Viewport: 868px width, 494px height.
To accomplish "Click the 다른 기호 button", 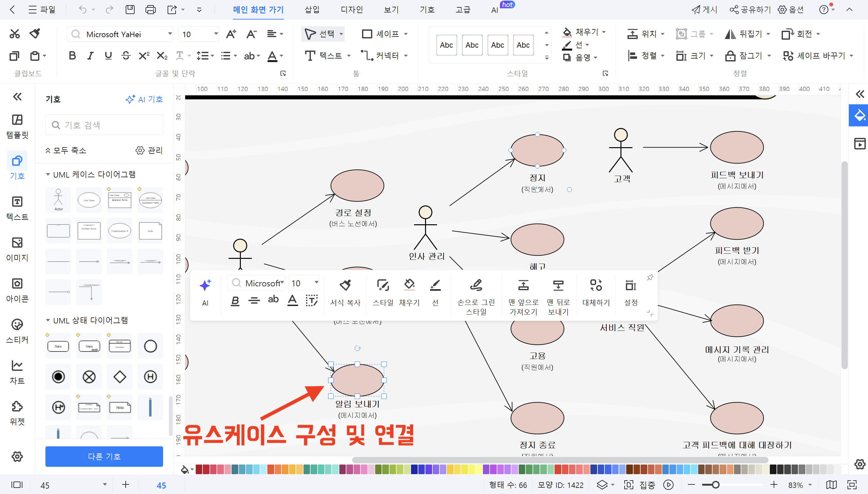I will click(x=104, y=456).
